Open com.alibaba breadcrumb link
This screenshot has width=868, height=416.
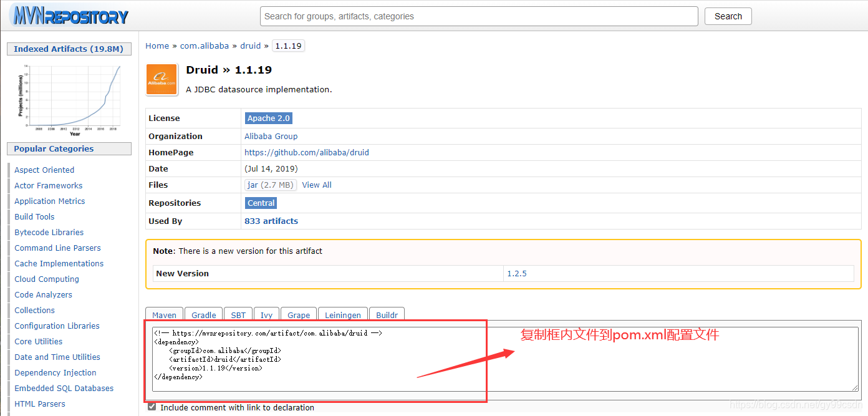click(205, 46)
